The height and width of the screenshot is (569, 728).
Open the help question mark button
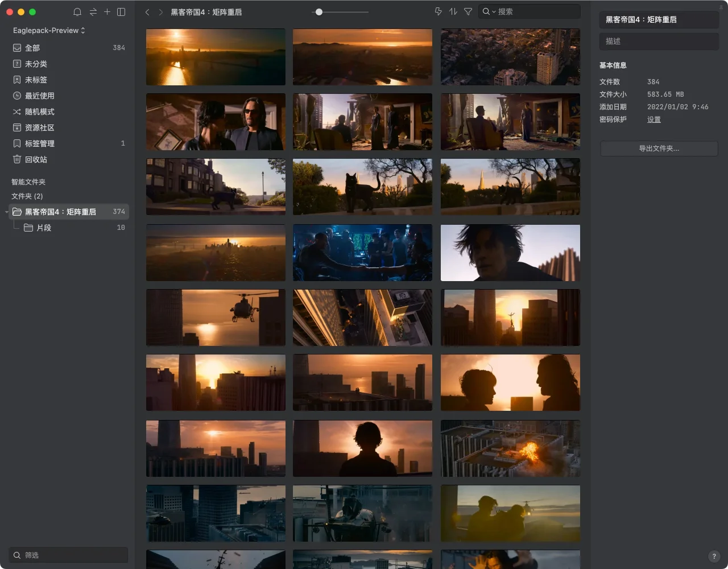point(714,556)
